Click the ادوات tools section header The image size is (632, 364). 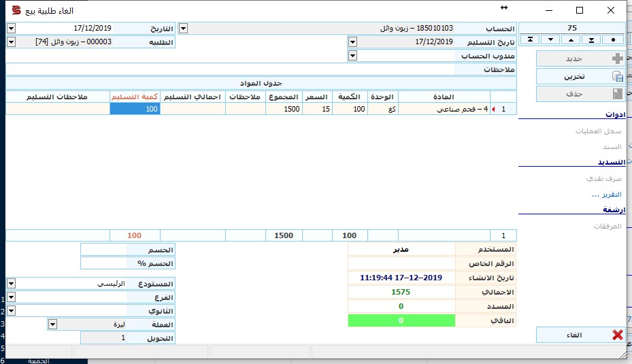(615, 114)
